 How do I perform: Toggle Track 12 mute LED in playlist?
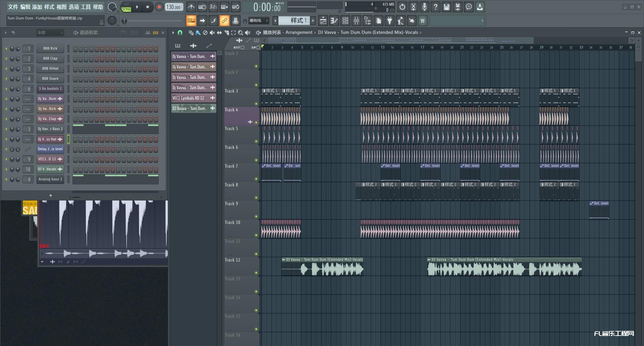256,273
